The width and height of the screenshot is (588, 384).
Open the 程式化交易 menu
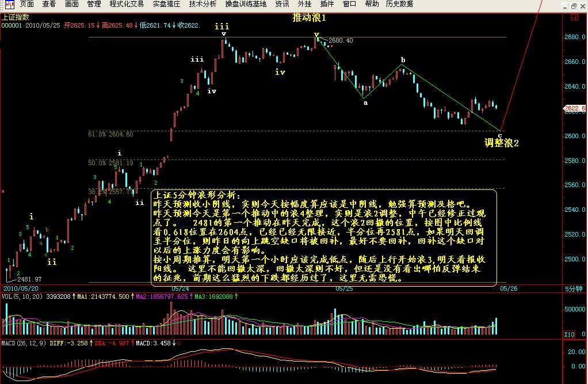click(x=127, y=4)
